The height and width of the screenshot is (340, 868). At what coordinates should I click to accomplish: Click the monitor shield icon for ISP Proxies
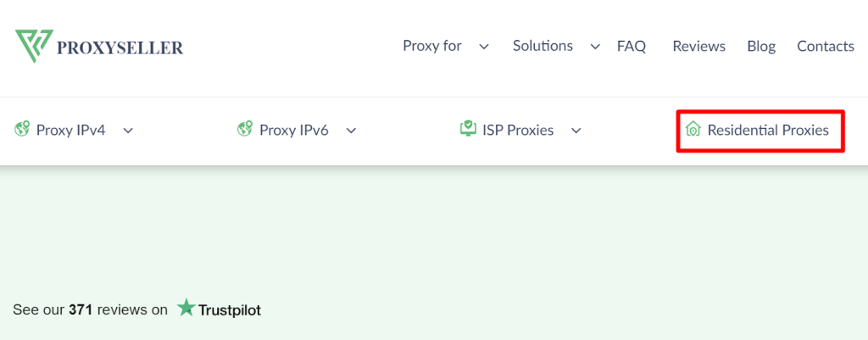[x=468, y=129]
